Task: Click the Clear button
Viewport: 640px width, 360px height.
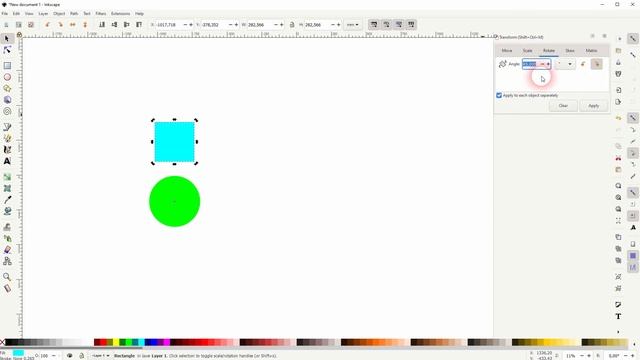Action: tap(563, 106)
